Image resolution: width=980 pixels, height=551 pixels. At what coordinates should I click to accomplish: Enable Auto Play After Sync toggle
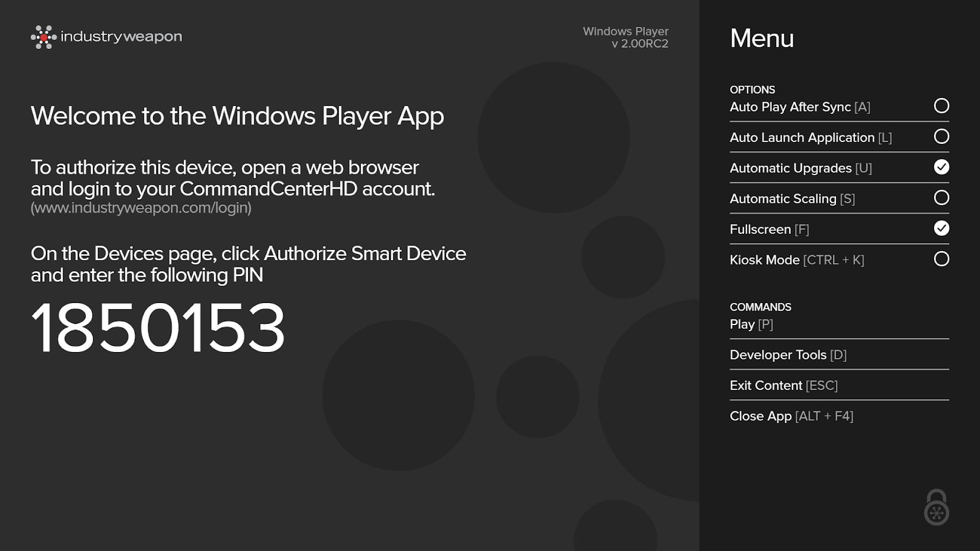pos(941,106)
